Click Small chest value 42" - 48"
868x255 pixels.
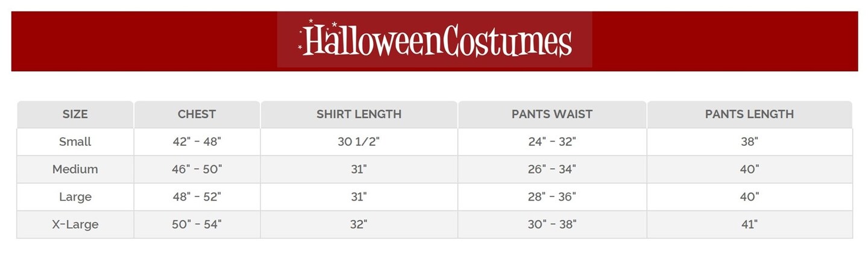pos(197,142)
